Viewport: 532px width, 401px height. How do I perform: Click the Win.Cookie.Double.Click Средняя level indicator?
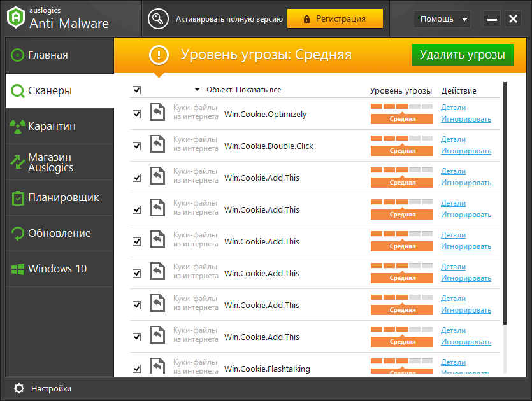402,151
